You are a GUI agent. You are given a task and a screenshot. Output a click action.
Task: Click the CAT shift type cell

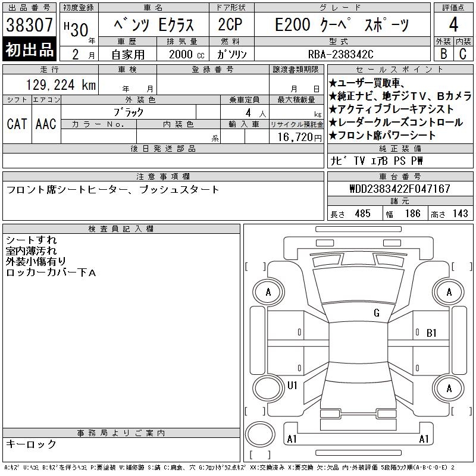coord(17,124)
